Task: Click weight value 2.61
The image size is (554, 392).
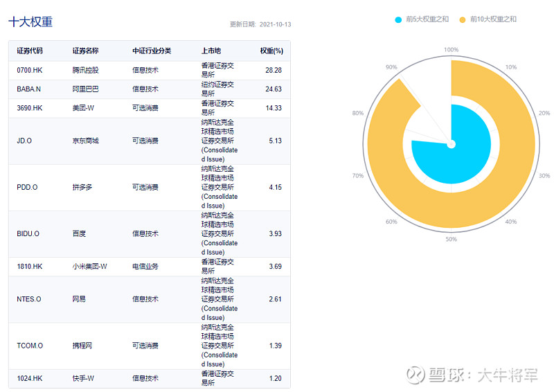Action: point(275,299)
